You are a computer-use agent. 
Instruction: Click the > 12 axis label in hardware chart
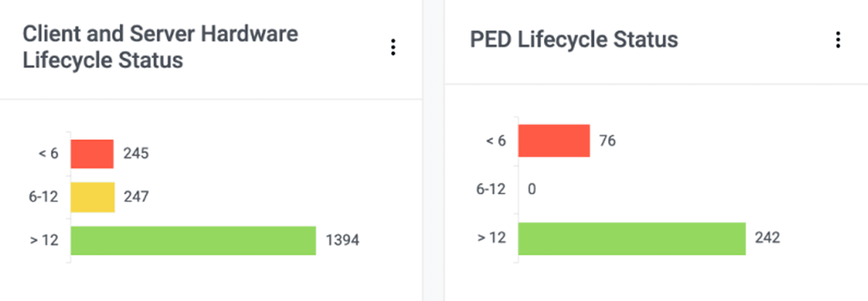click(44, 240)
